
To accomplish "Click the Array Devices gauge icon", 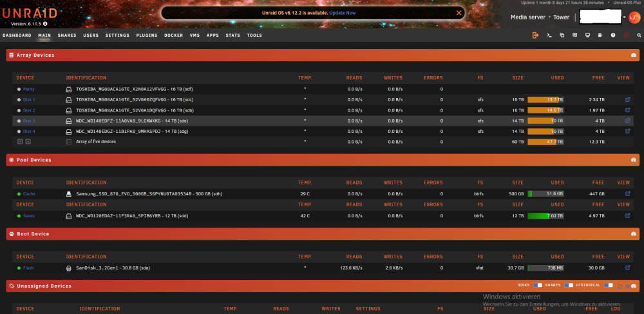I will point(633,55).
